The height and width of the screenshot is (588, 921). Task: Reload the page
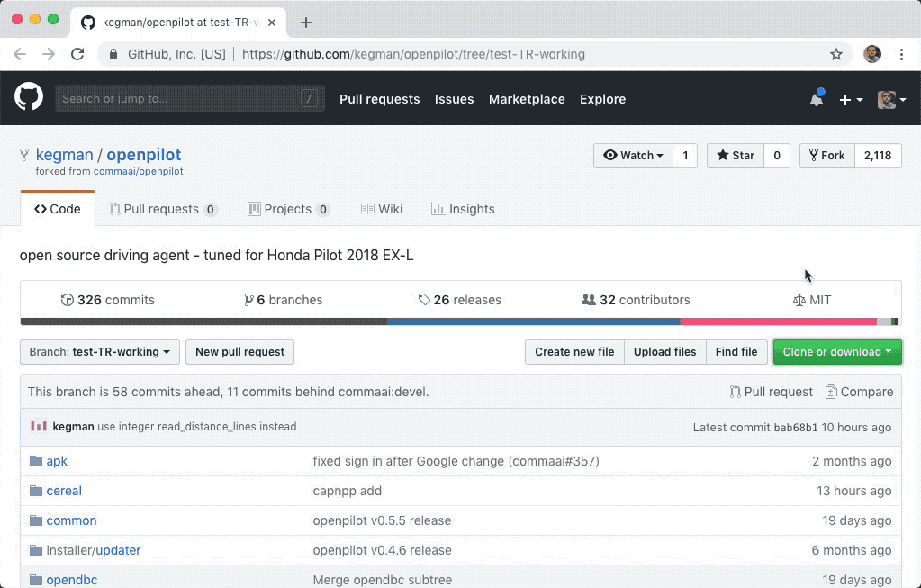[77, 54]
